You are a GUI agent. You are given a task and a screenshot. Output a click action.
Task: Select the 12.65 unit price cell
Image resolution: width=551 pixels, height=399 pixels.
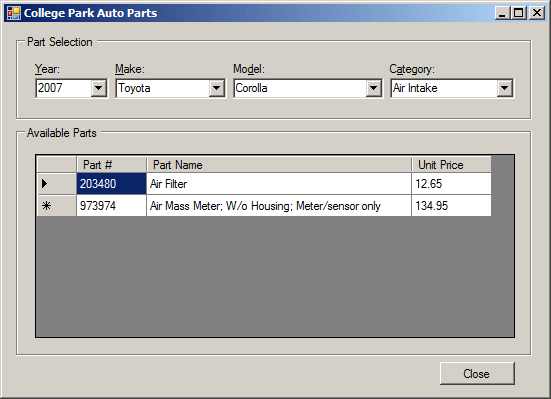[452, 184]
